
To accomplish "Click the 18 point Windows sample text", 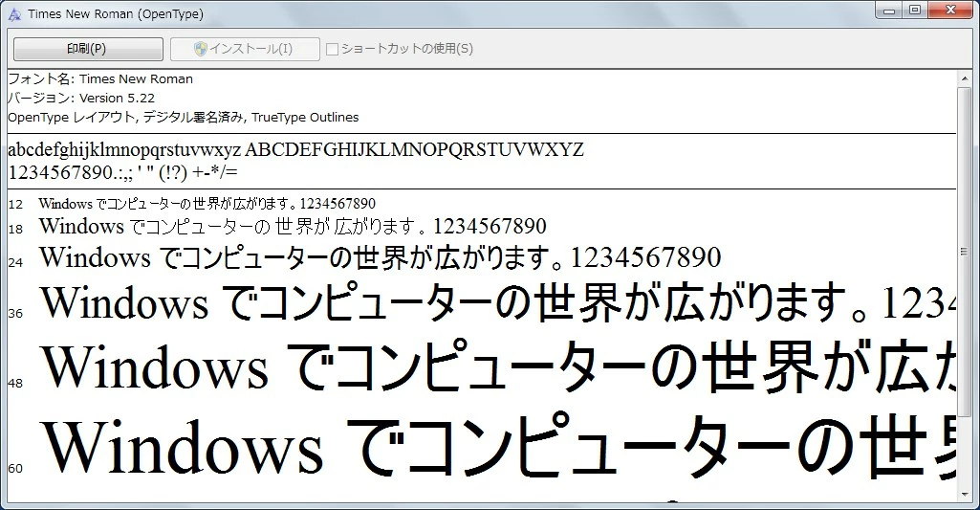I will [293, 227].
